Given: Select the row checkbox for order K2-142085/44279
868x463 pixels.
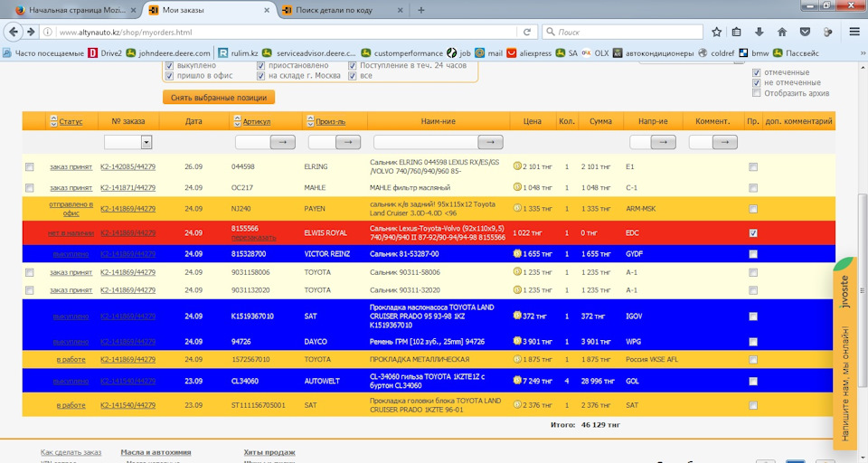Looking at the screenshot, I should [x=30, y=166].
